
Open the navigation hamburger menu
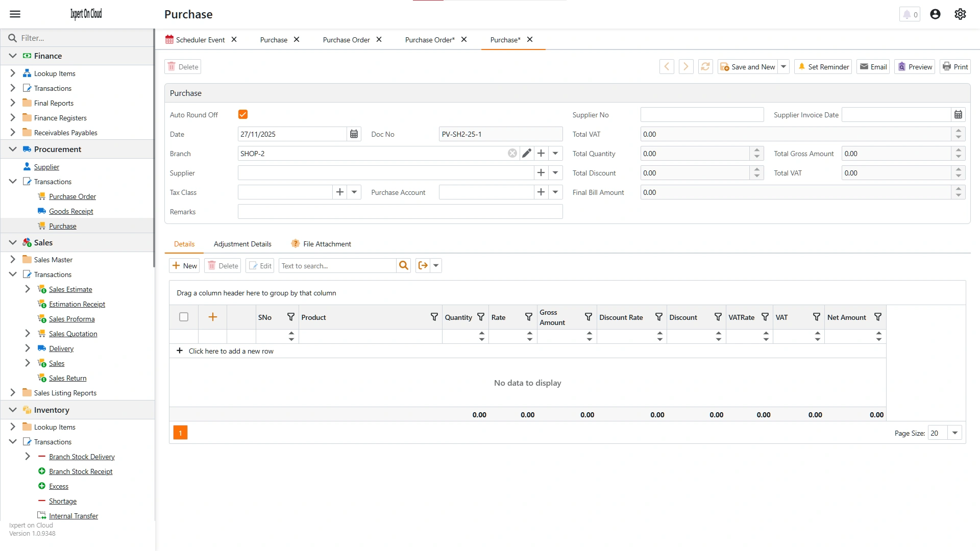[15, 14]
